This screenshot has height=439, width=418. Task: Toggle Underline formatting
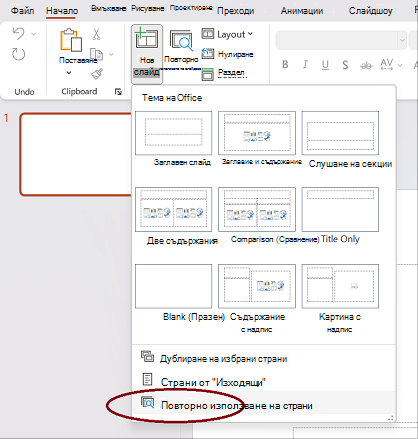pyautogui.click(x=325, y=65)
